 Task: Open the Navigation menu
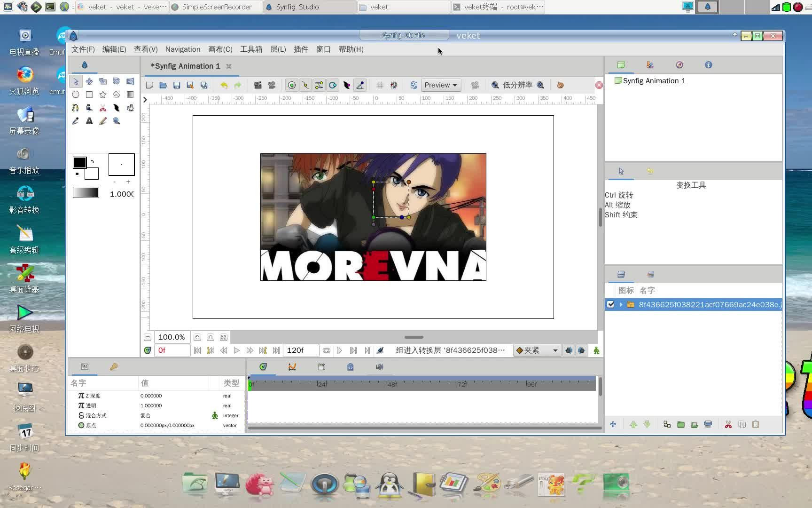click(x=183, y=49)
